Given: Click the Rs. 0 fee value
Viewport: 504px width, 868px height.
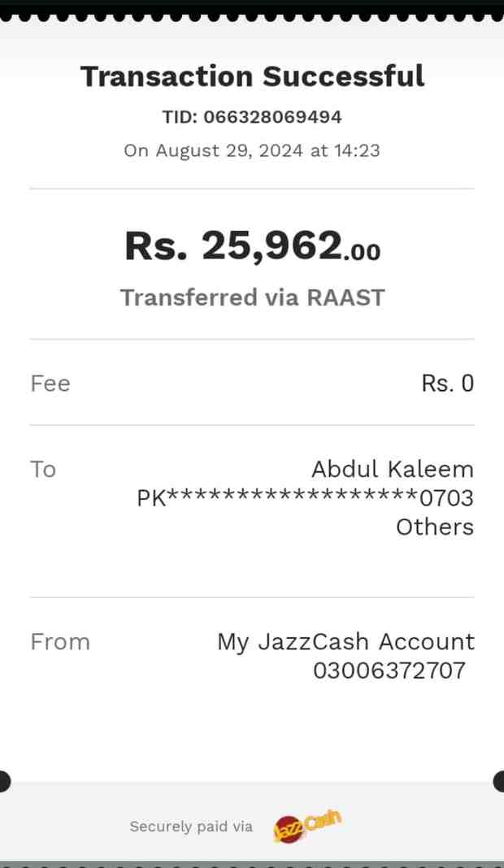Looking at the screenshot, I should (x=447, y=384).
